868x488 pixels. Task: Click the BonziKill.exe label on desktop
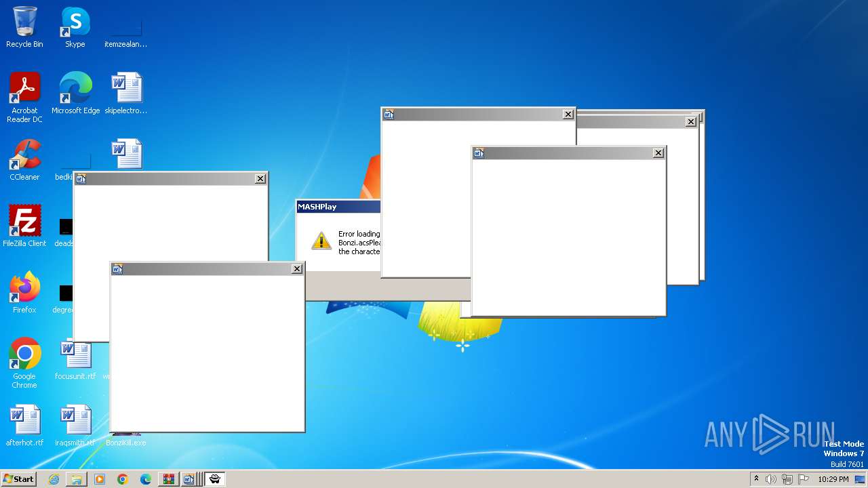click(x=125, y=443)
